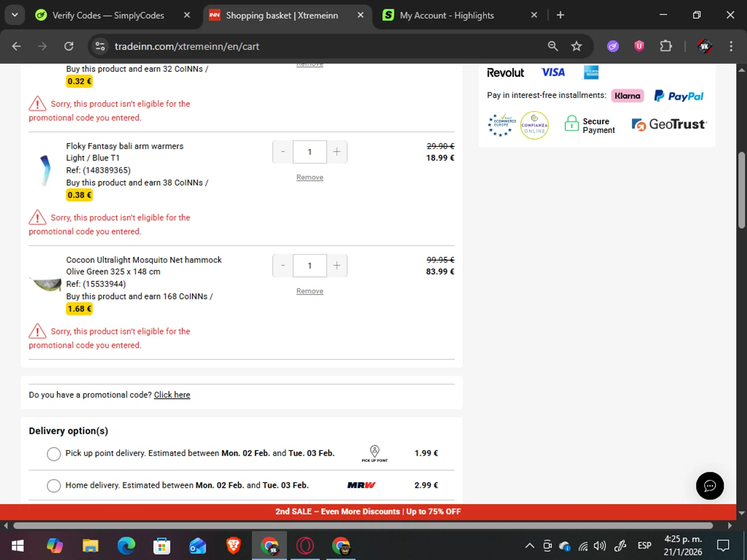This screenshot has height=560, width=747.
Task: Increase quantity of Floky arm warmers
Action: point(337,152)
